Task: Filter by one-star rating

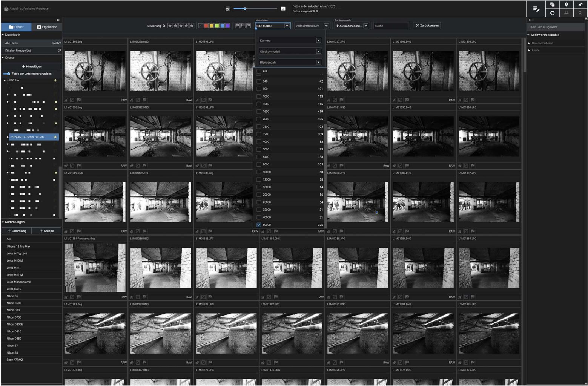Action: (170, 26)
